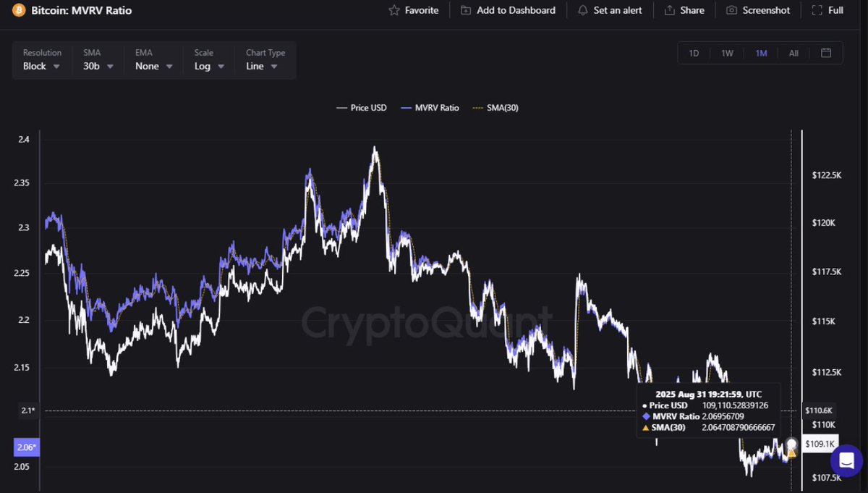Toggle SMA(30) series in legend
868x493 pixels.
coord(495,108)
